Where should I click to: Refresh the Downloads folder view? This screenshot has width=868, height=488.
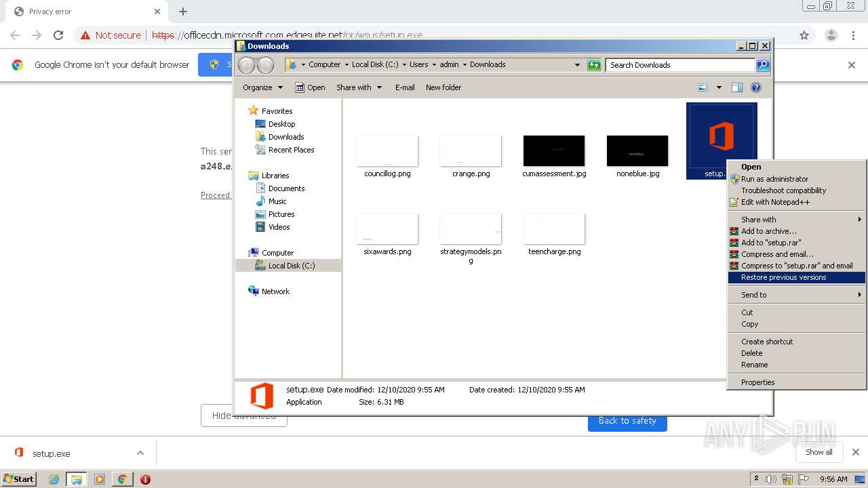pos(594,65)
